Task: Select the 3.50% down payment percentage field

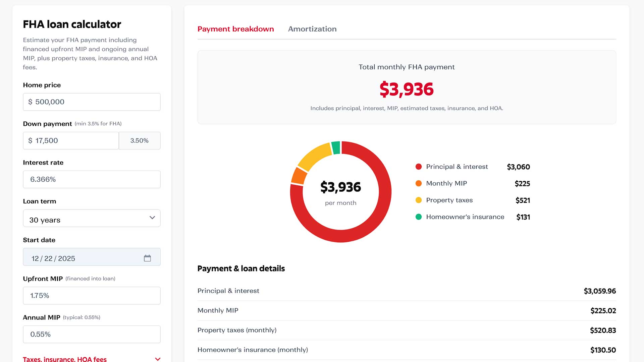Action: coord(140,140)
